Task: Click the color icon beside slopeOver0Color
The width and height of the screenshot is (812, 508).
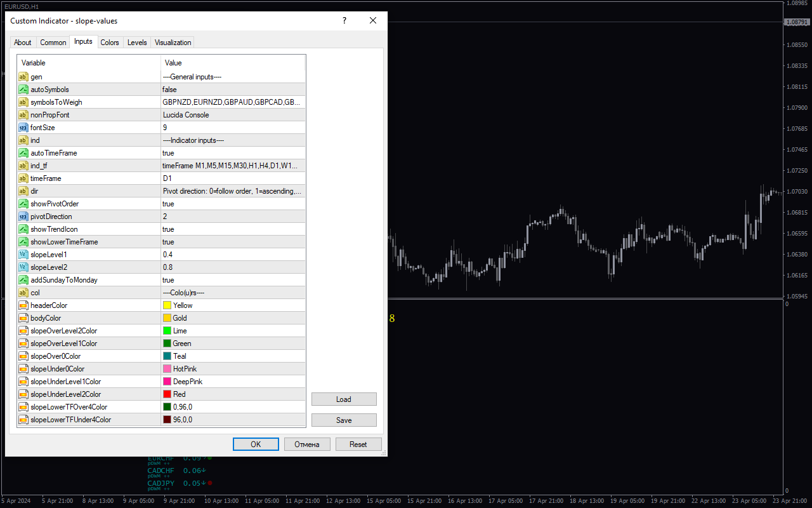Action: [23, 356]
